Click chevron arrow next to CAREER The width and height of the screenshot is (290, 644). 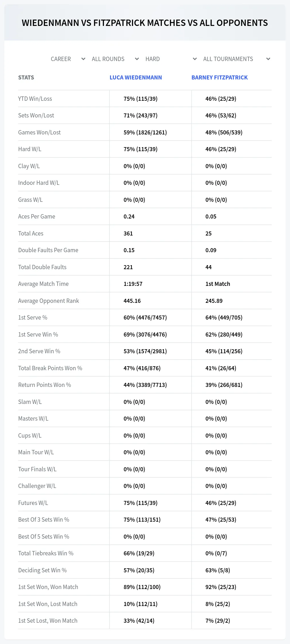83,59
